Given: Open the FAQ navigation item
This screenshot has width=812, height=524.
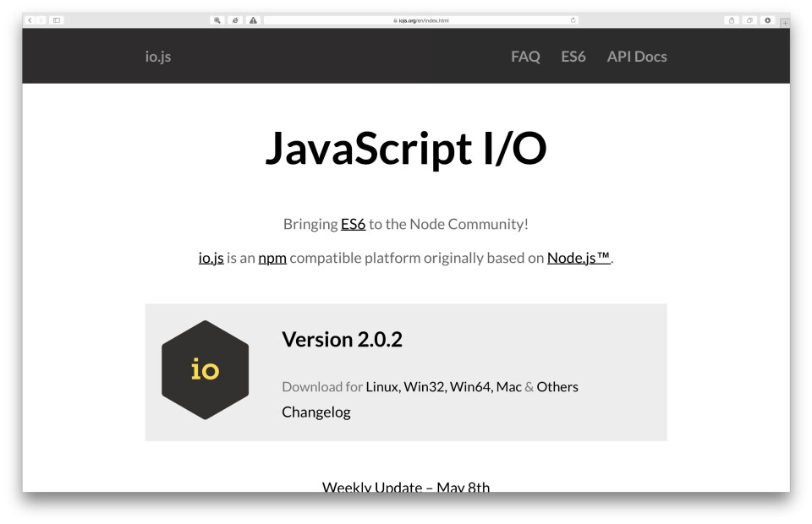Looking at the screenshot, I should tap(525, 57).
